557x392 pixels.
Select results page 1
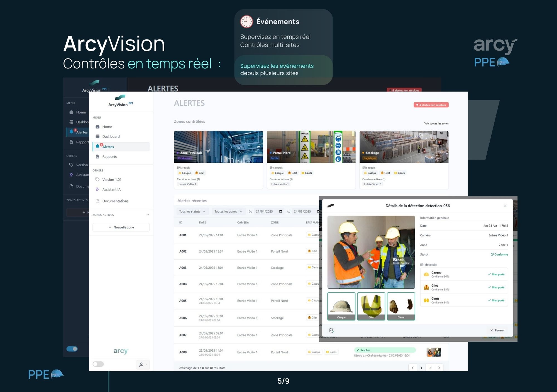(421, 368)
